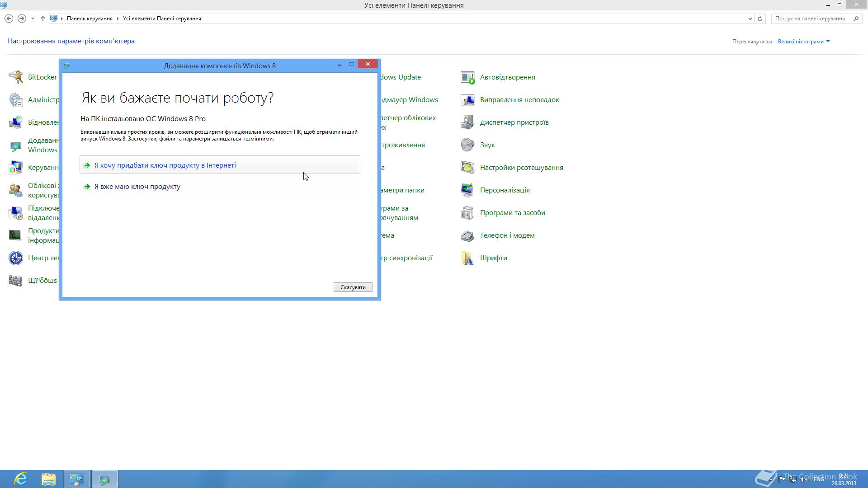Click the Back navigation arrow
This screenshot has width=868, height=488.
coord(9,19)
